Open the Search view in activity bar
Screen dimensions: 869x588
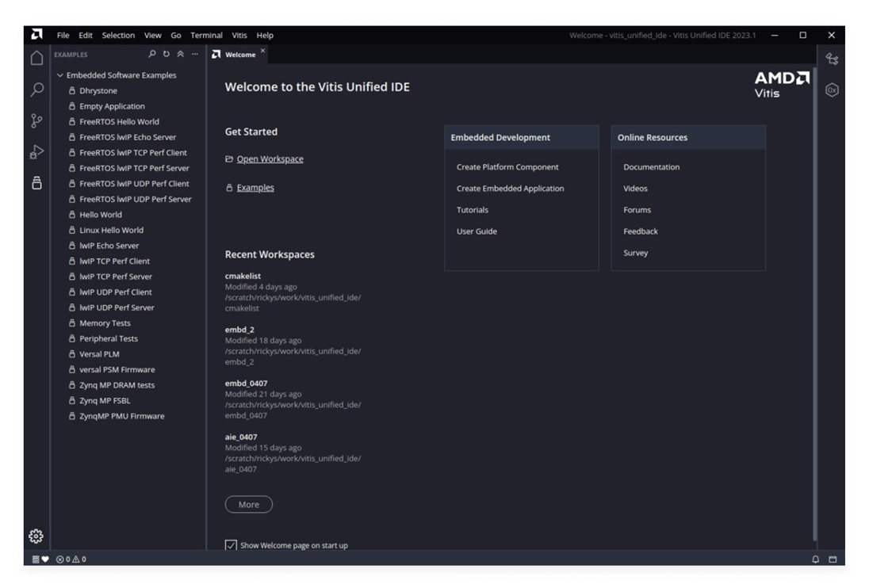click(36, 89)
